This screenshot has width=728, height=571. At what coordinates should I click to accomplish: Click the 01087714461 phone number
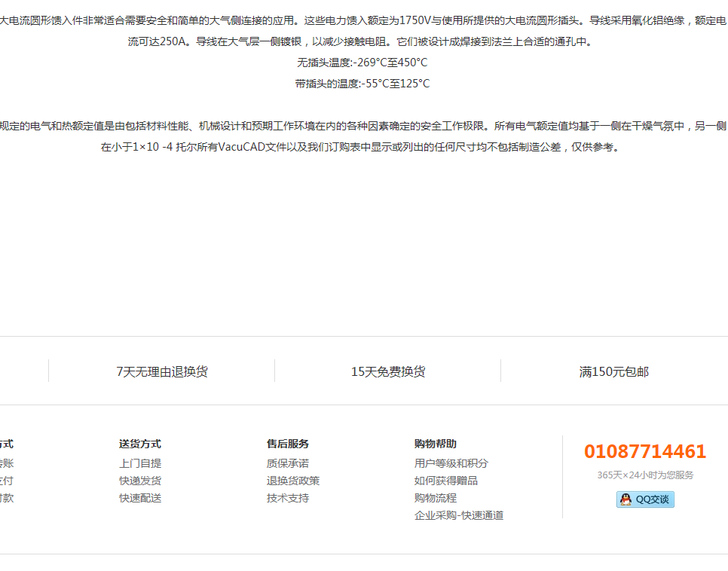(645, 451)
